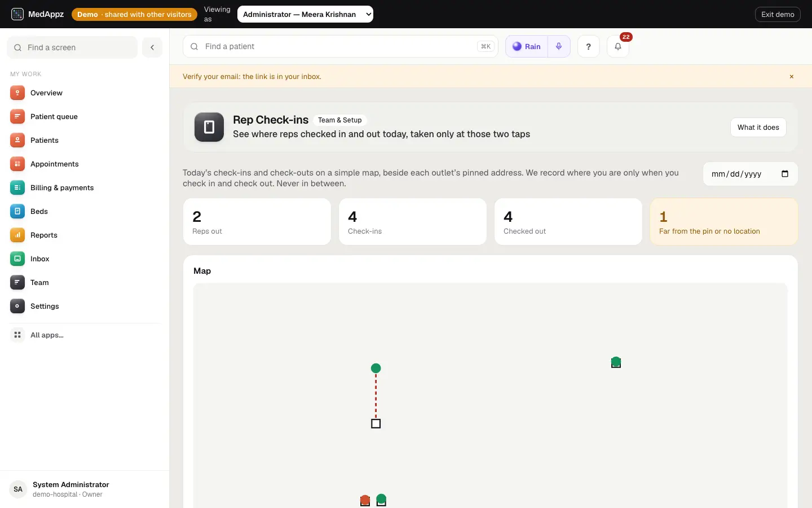Focus the Find a screen field
This screenshot has height=508, width=812.
tap(72, 47)
